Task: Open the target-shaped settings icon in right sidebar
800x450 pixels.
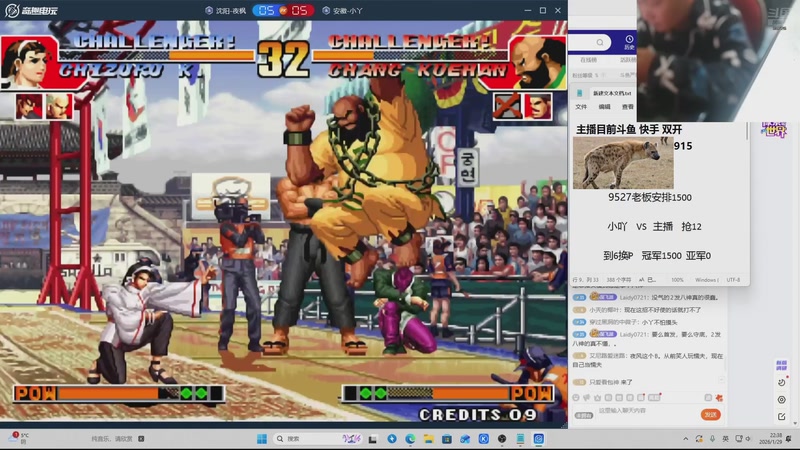Action: coord(781,400)
